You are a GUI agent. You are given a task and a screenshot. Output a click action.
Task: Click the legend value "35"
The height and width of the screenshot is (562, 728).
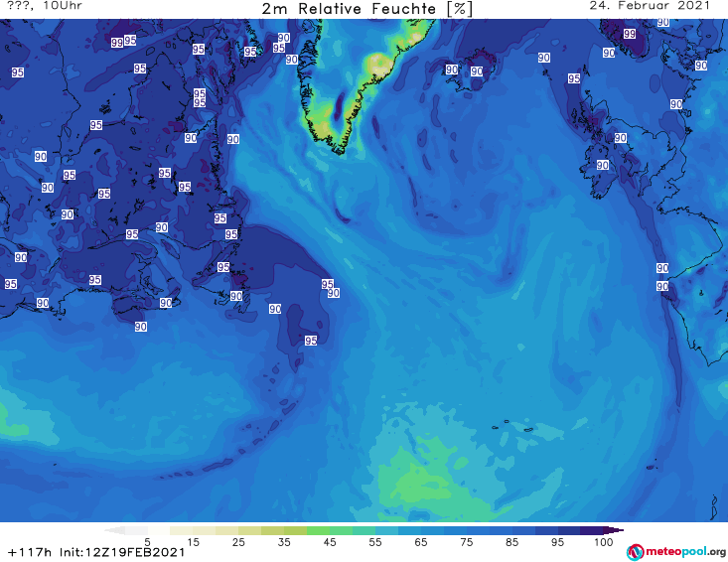284,542
